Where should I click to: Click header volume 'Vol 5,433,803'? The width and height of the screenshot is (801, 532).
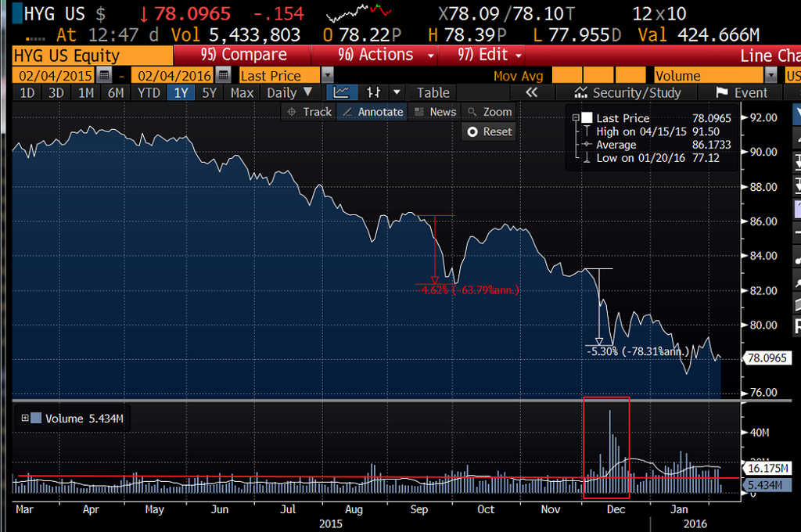click(235, 34)
